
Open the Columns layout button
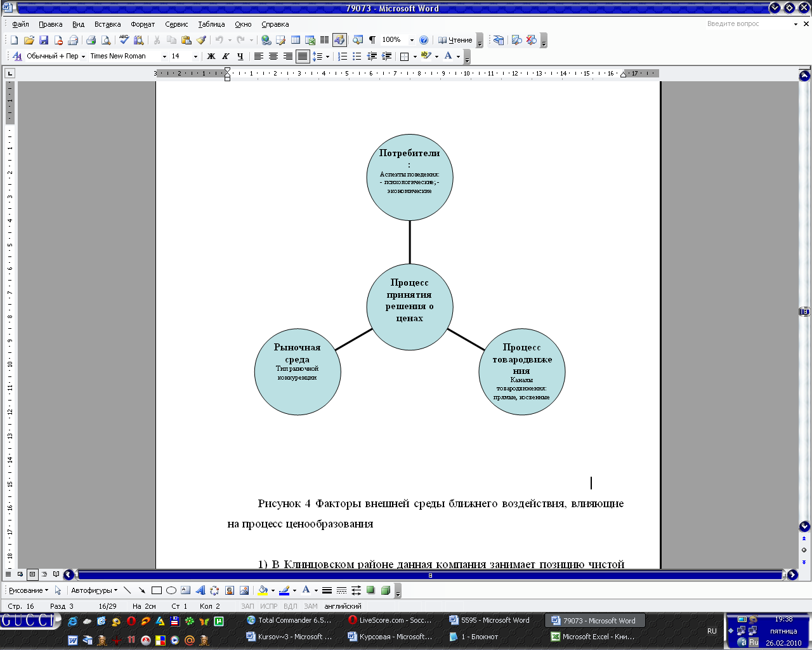[325, 40]
